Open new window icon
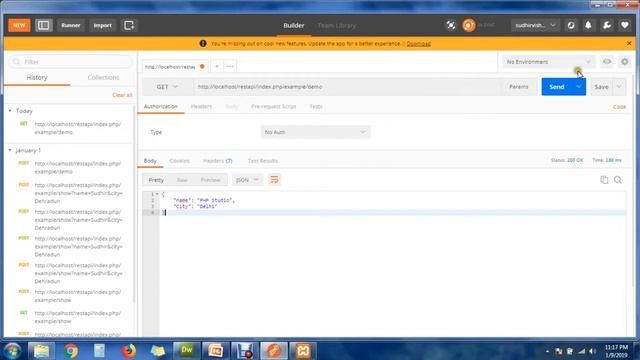 [129, 25]
